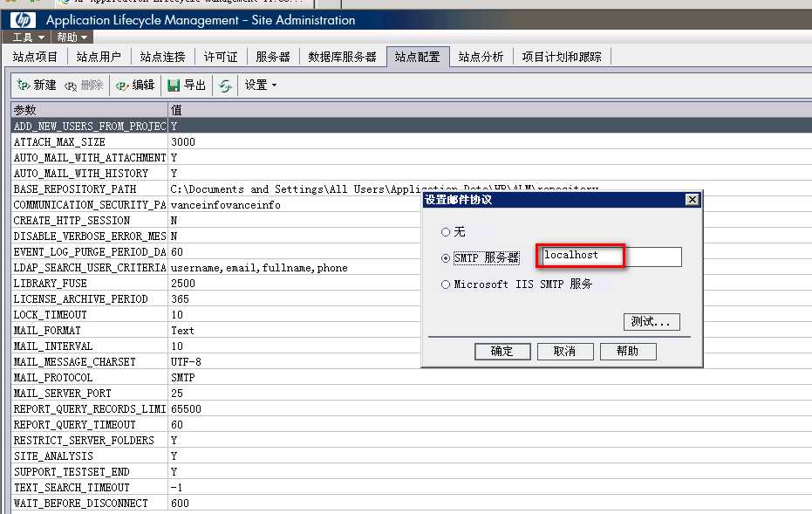Click the value 'username, email, fullname, phone'
The width and height of the screenshot is (812, 514).
259,268
